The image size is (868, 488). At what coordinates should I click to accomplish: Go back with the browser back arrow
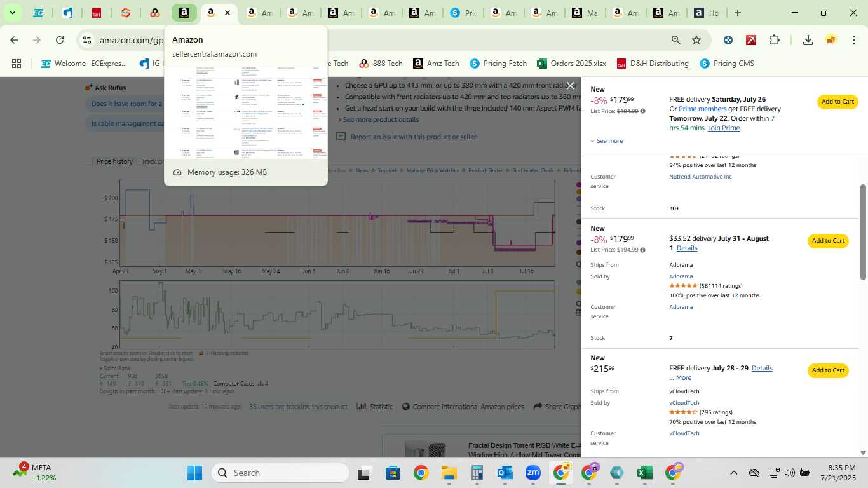[14, 40]
